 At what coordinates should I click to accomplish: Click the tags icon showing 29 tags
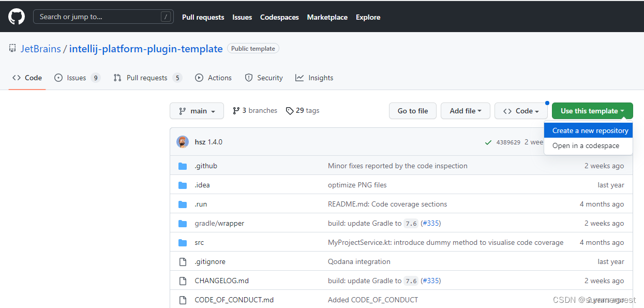[290, 110]
